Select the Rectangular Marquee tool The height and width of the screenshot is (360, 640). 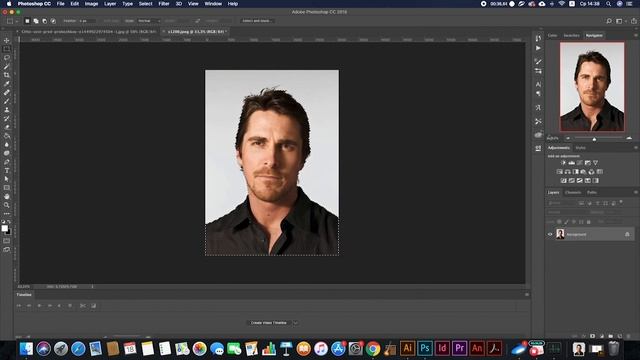pyautogui.click(x=7, y=49)
